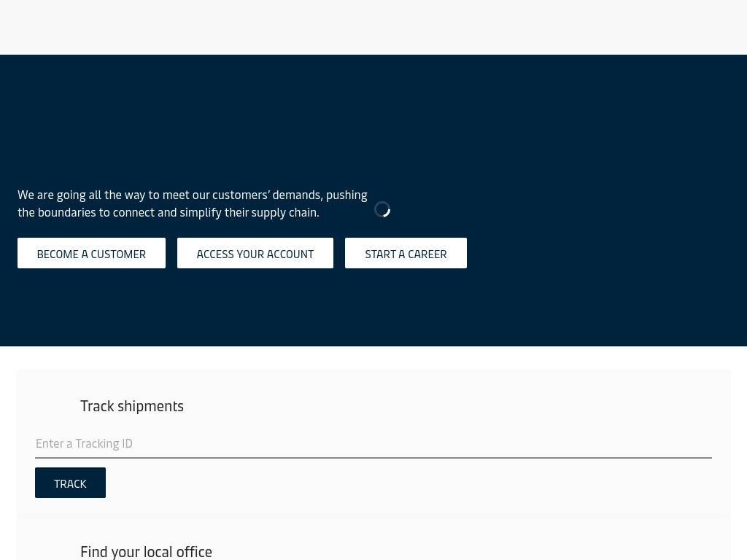Select the Start a Career button

pos(406,254)
